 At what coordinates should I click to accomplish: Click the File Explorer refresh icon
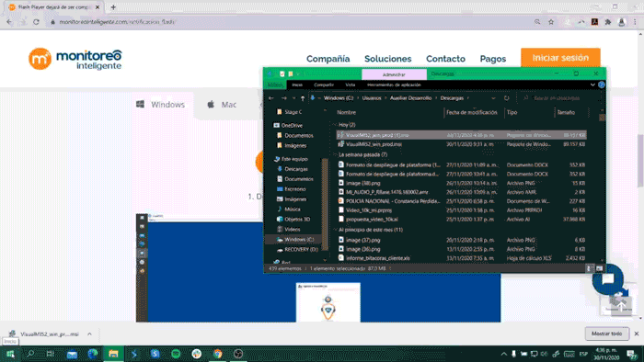tap(506, 98)
